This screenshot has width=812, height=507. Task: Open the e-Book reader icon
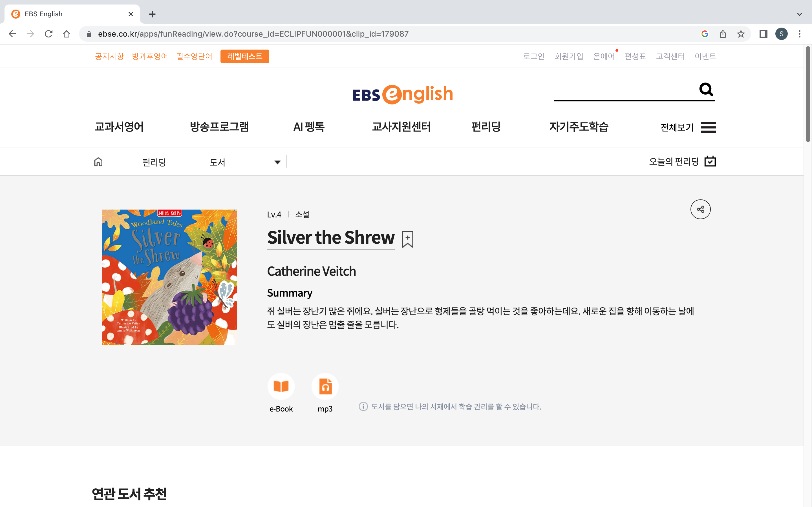pos(281,386)
